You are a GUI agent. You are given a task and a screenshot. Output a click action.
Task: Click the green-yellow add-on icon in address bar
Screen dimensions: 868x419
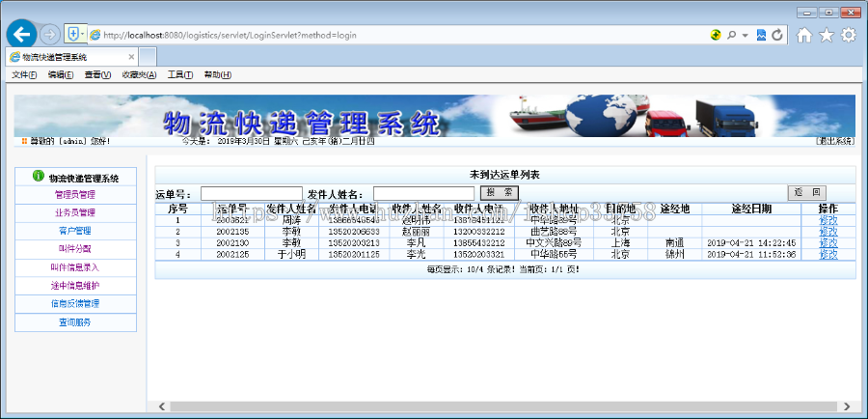click(716, 35)
